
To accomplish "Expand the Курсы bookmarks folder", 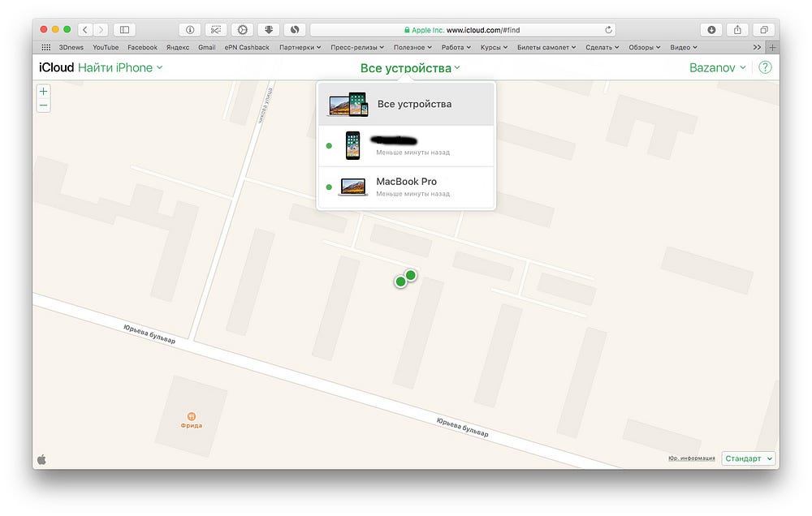I will 494,47.
